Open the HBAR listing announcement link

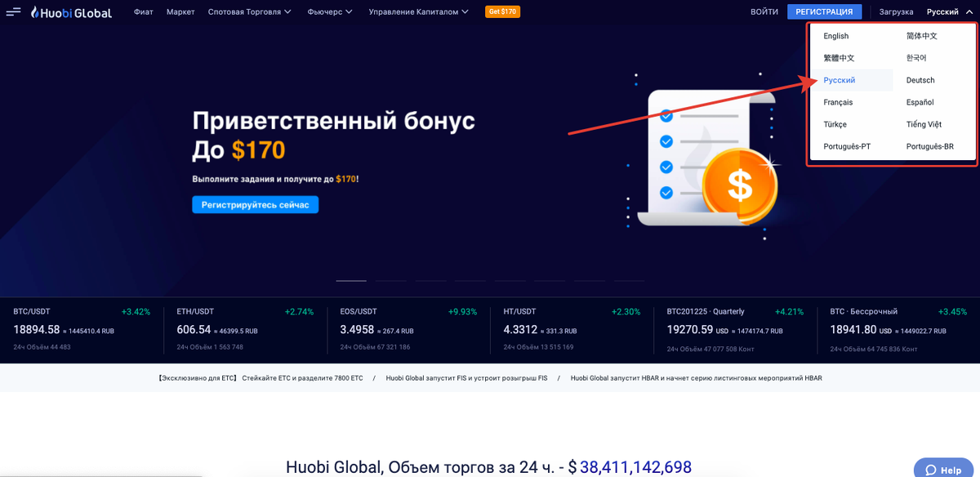(697, 378)
